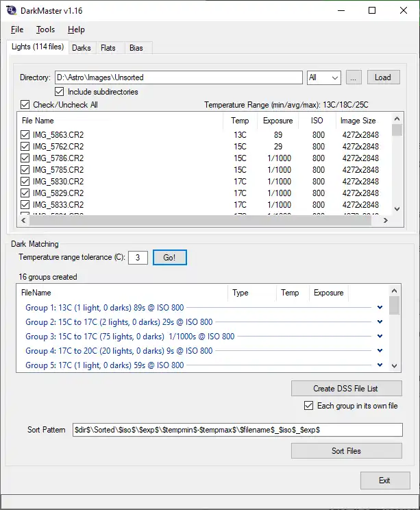Sort lights list by Exposure column
420x510 pixels.
click(278, 121)
